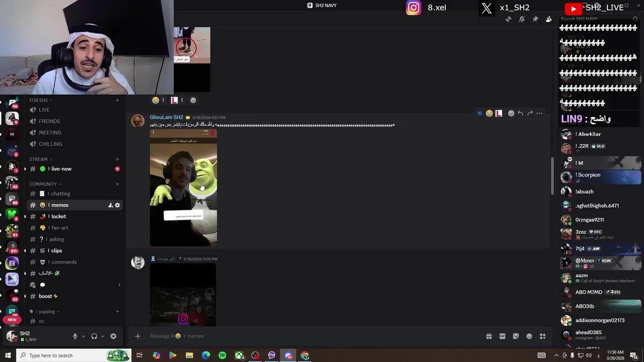The height and width of the screenshot is (362, 644).
Task: Toggle the member list icon
Action: 549,19
